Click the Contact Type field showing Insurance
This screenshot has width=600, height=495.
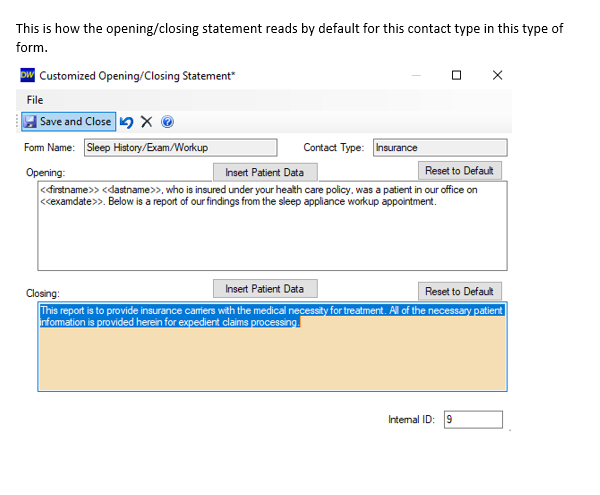click(440, 147)
